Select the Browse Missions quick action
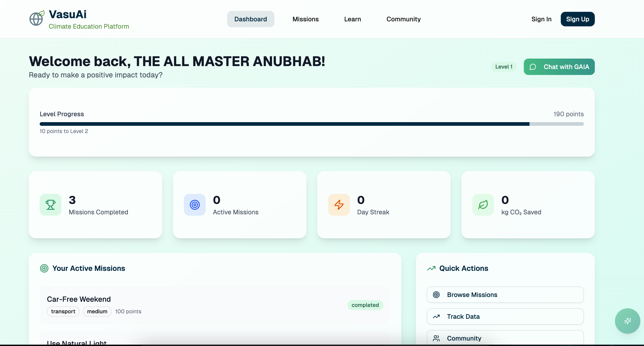Viewport: 644px width, 346px height. (505, 295)
